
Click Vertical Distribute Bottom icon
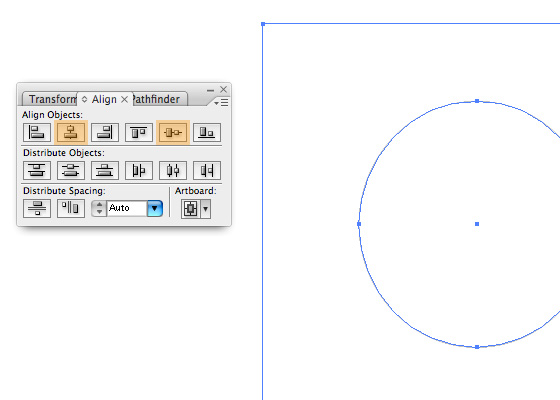pyautogui.click(x=105, y=170)
